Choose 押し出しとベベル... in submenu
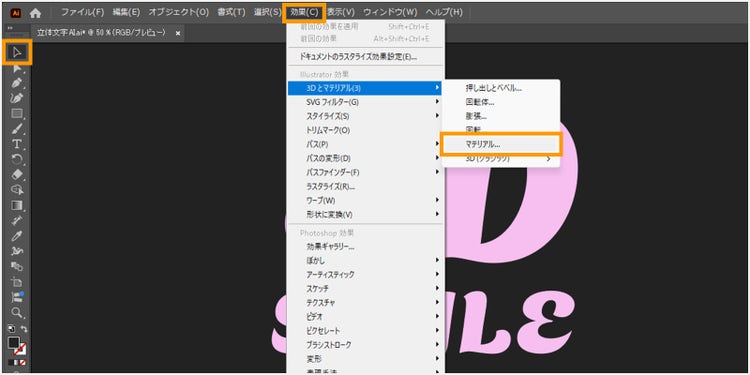The height and width of the screenshot is (375, 750). pos(500,88)
